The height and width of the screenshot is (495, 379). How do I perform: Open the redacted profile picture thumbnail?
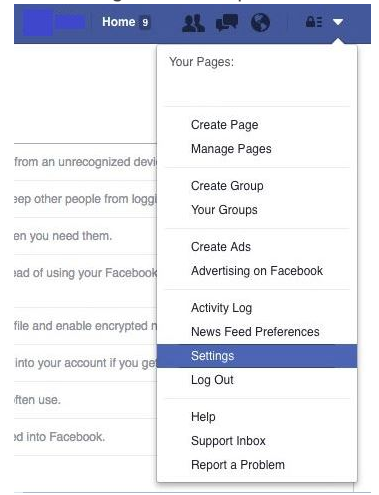click(37, 22)
